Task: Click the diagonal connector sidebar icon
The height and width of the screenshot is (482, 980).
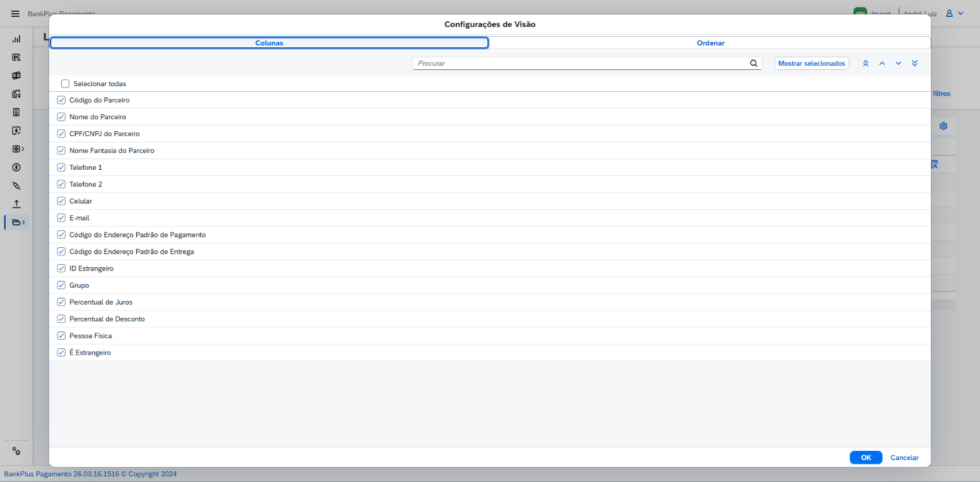Action: tap(16, 186)
